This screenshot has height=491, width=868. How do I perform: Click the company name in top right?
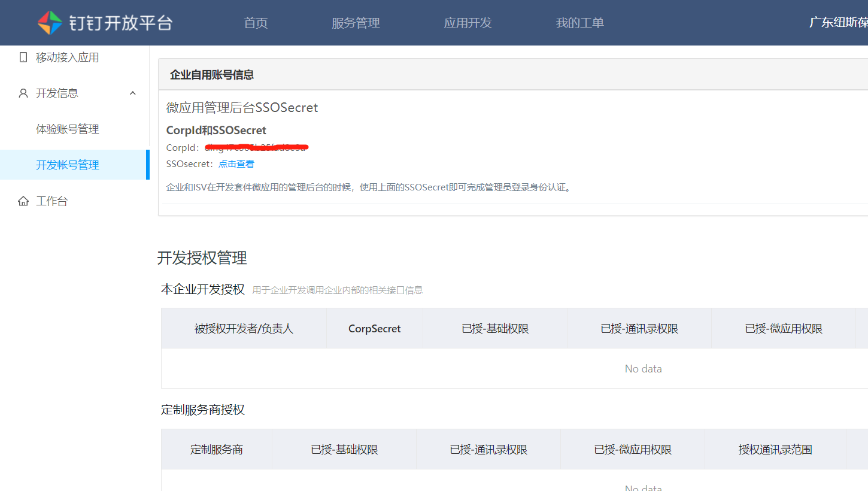pos(838,23)
